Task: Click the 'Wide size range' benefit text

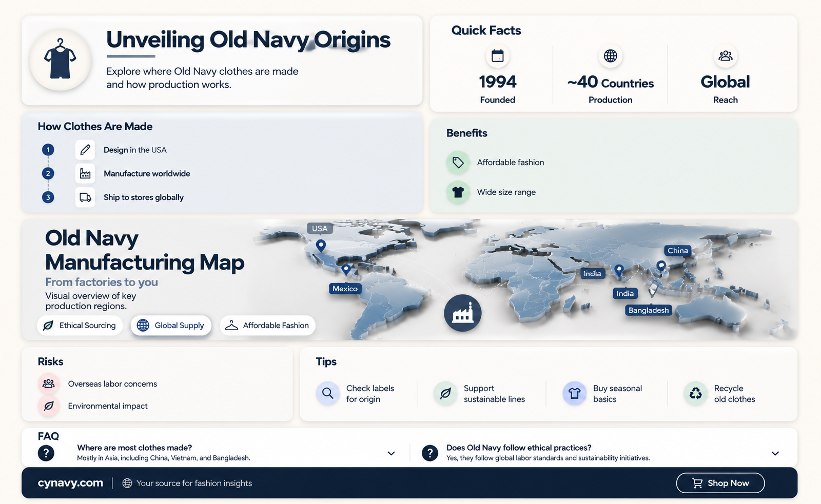Action: click(506, 192)
